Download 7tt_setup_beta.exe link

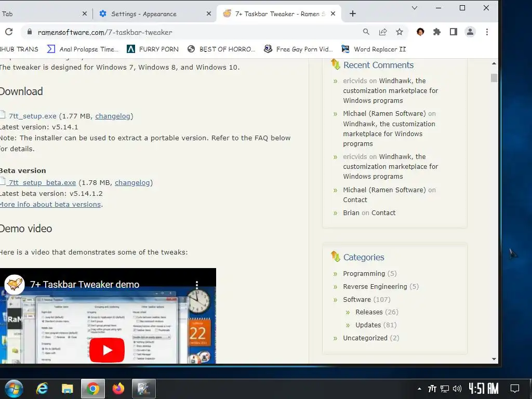pos(42,182)
